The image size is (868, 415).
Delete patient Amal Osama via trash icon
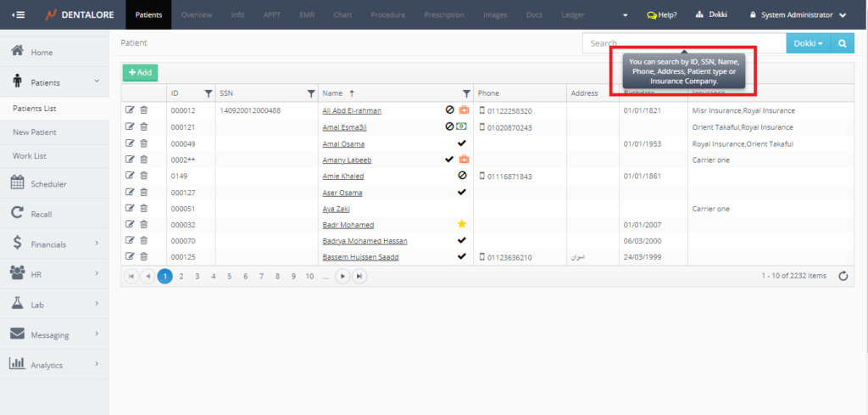(x=143, y=143)
